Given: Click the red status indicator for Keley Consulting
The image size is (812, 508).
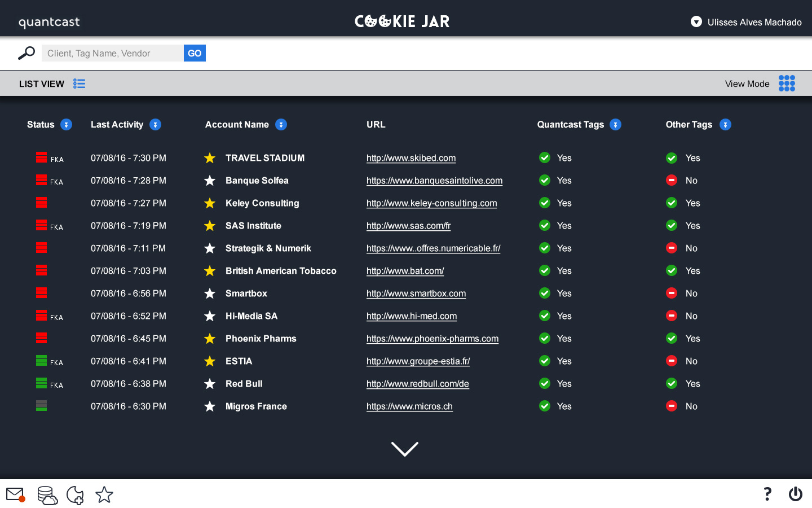Looking at the screenshot, I should pyautogui.click(x=41, y=203).
